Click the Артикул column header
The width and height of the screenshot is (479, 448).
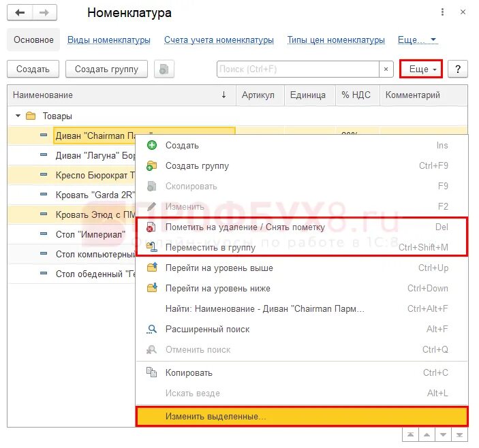click(x=260, y=95)
